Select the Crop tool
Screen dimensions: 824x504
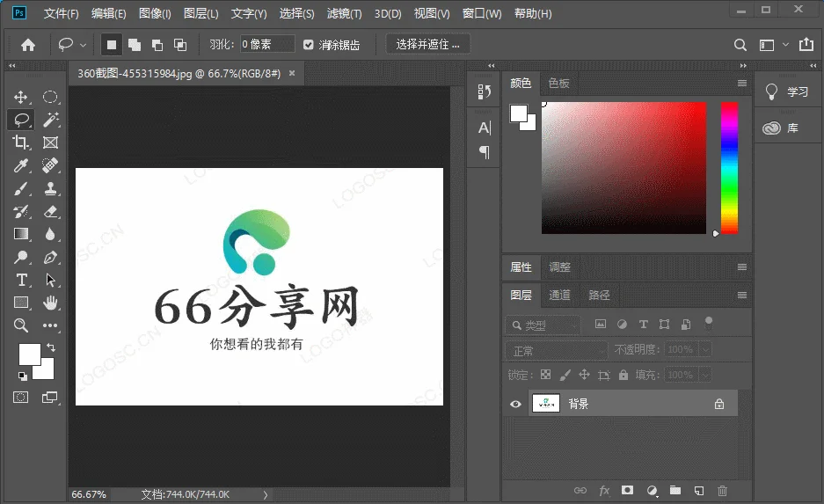click(x=21, y=142)
